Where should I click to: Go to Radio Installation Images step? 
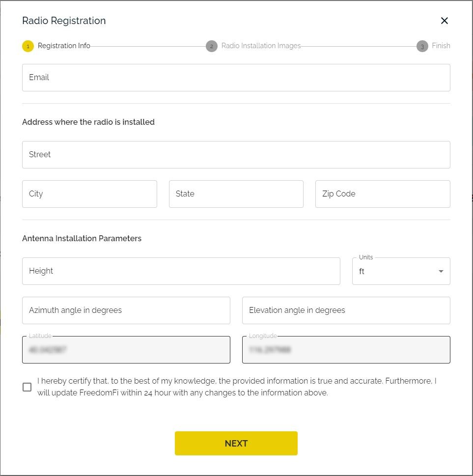(x=261, y=46)
